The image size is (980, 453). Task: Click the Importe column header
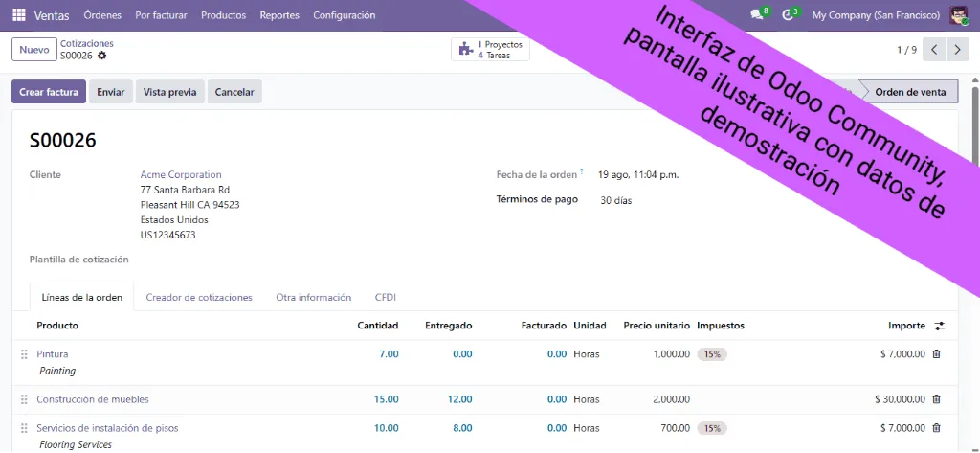pyautogui.click(x=907, y=326)
